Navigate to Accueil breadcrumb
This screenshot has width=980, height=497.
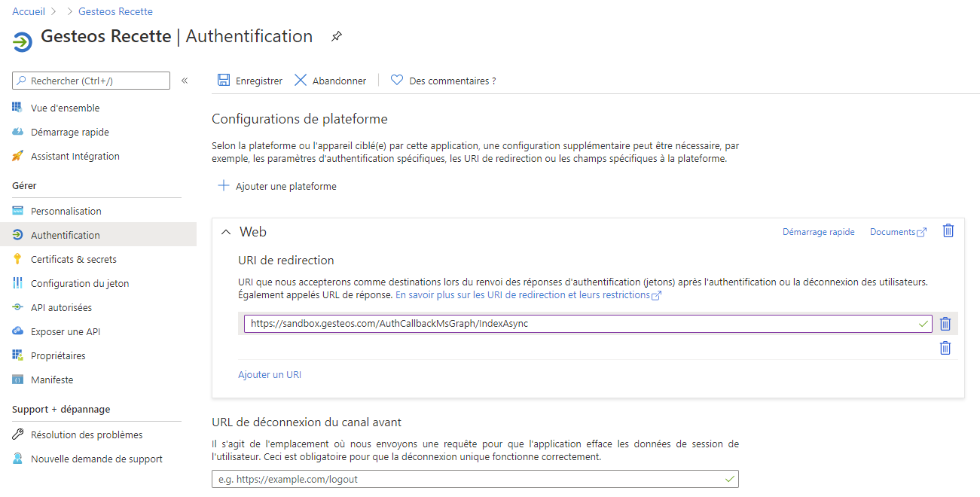click(29, 11)
